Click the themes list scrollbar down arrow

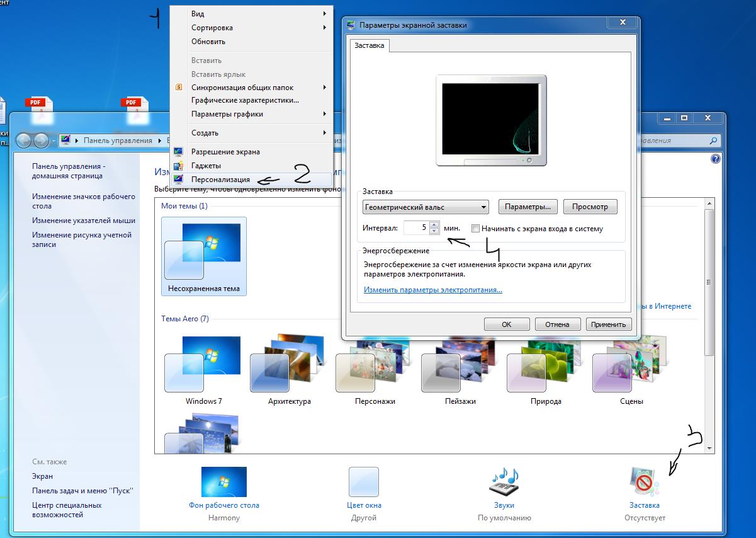709,448
